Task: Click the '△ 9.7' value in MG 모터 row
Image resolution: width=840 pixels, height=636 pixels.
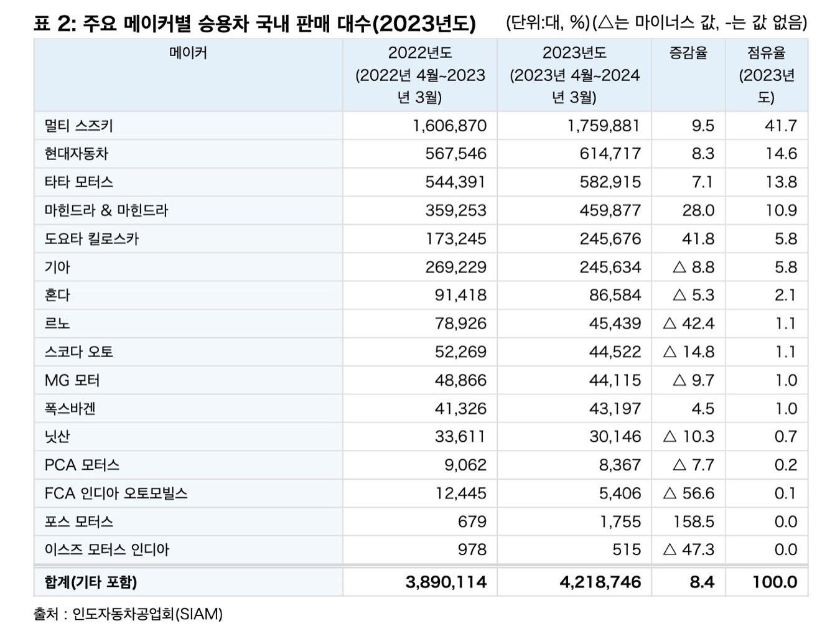Action: point(694,380)
